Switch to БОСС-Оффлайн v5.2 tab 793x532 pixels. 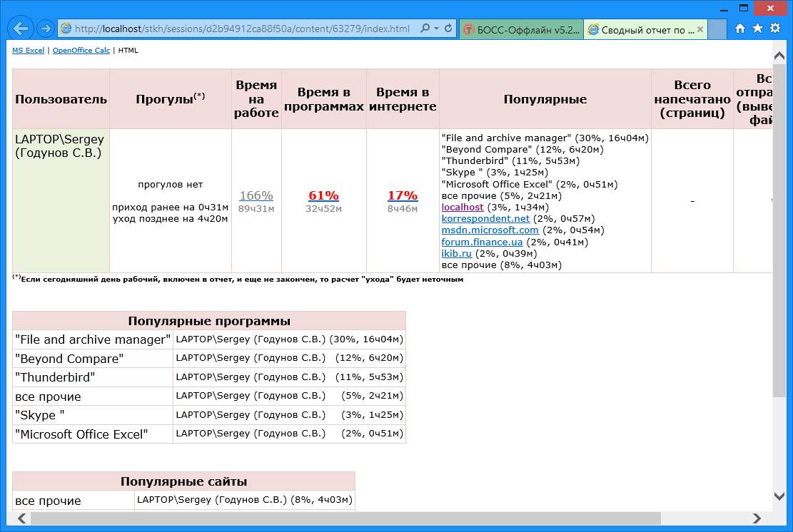pos(522,30)
